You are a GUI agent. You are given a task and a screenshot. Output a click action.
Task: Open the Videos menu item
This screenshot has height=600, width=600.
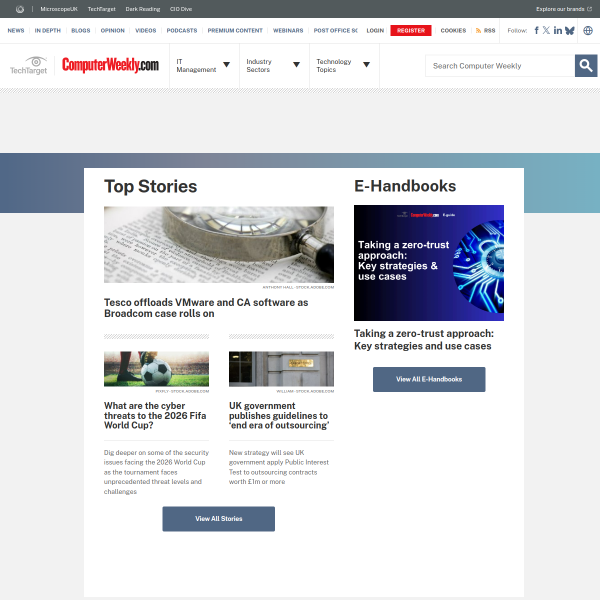146,31
